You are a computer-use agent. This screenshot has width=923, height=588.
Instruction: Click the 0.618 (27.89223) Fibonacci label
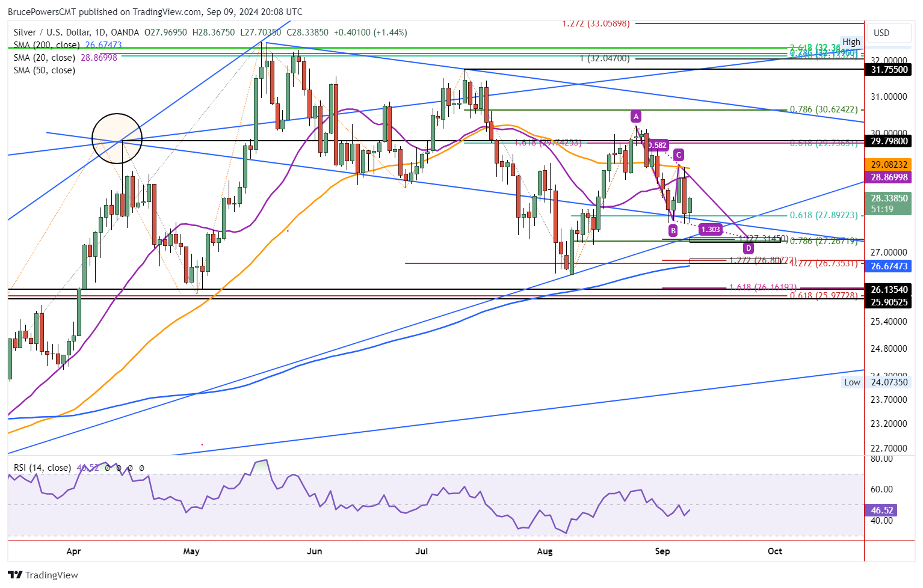(824, 215)
